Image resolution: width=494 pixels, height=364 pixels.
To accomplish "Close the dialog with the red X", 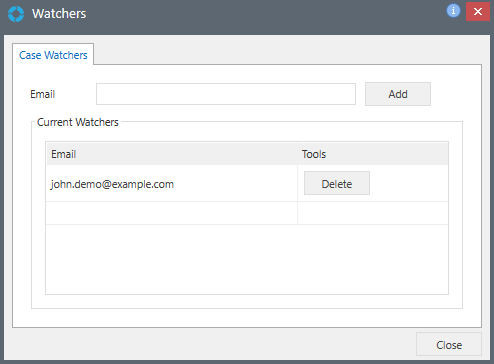I will point(478,12).
